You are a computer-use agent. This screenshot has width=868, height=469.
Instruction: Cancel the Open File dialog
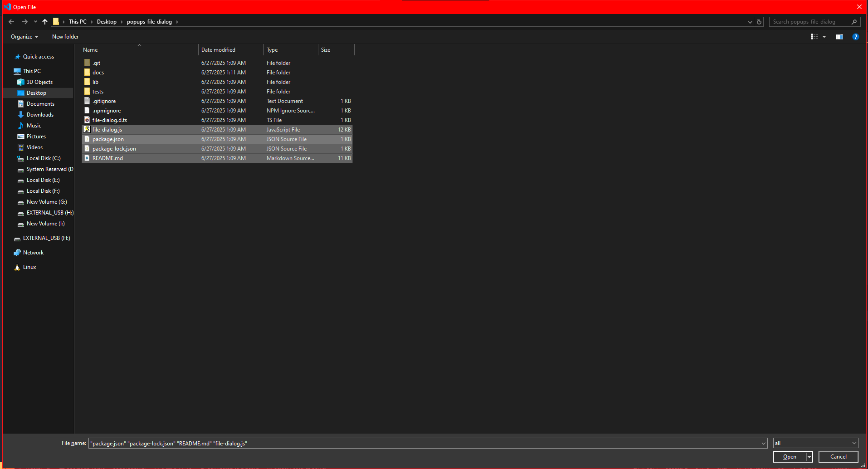click(x=838, y=457)
